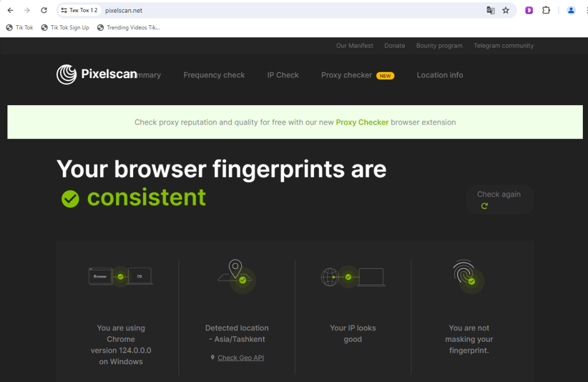
Task: Bookmark this page with star icon
Action: pyautogui.click(x=506, y=10)
